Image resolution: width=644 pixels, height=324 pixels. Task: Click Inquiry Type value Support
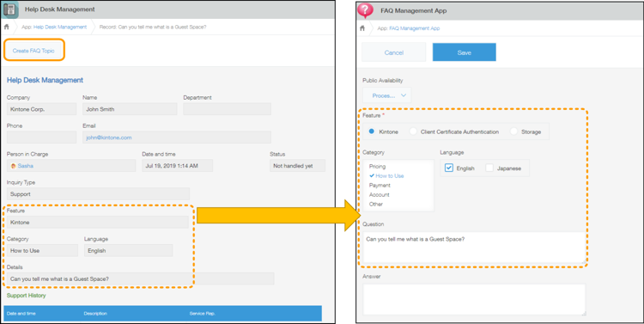click(x=98, y=194)
